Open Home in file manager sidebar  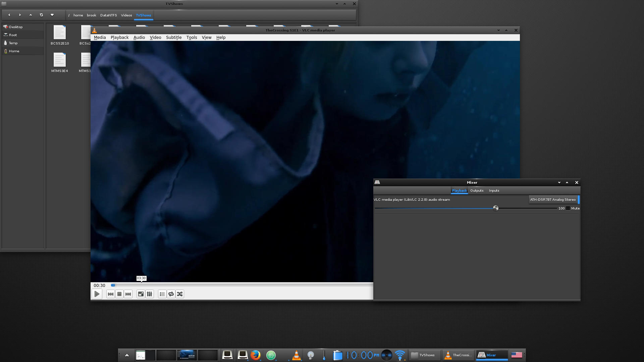(x=23, y=51)
